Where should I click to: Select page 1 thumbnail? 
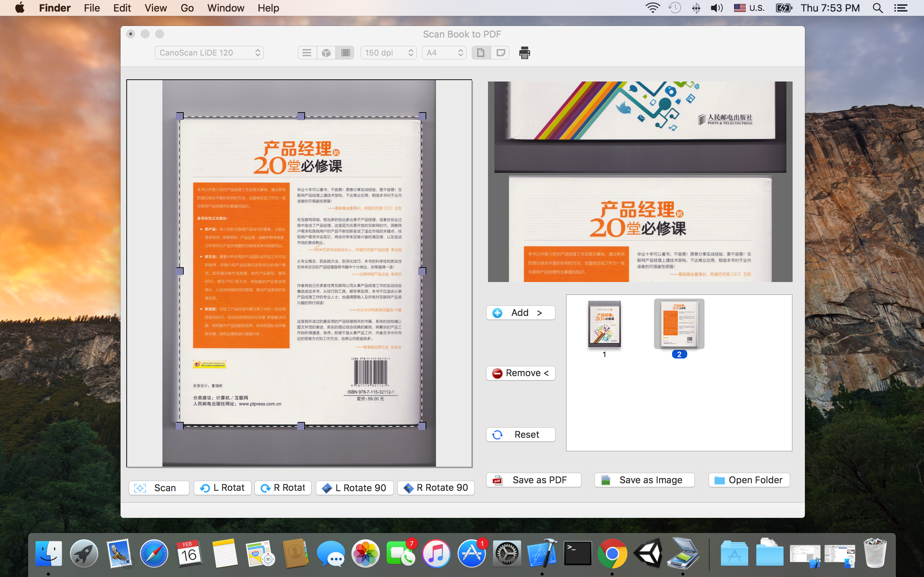[x=604, y=323]
